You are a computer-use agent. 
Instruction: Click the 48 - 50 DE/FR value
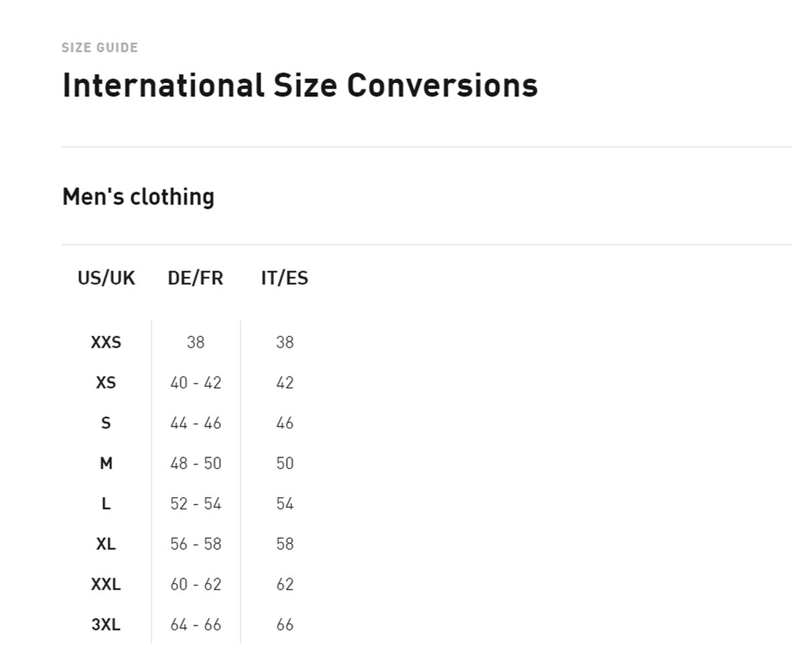(196, 463)
